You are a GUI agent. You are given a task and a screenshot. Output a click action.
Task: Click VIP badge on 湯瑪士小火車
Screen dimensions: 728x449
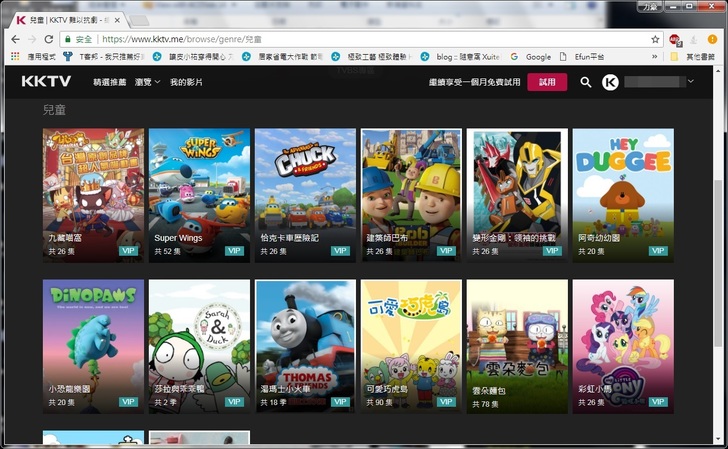tap(340, 402)
